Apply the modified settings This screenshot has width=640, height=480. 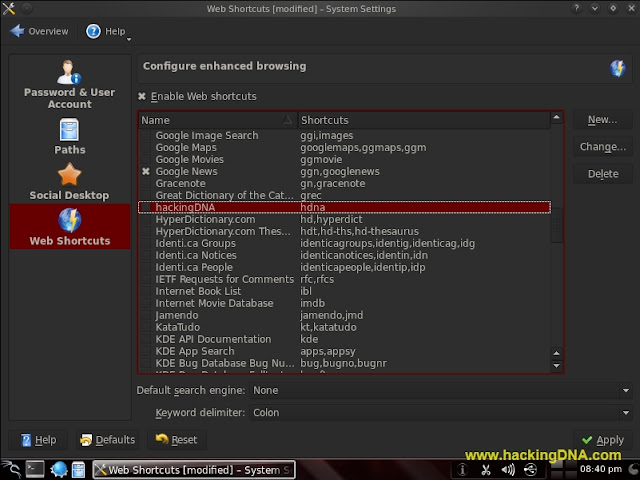[x=602, y=440]
